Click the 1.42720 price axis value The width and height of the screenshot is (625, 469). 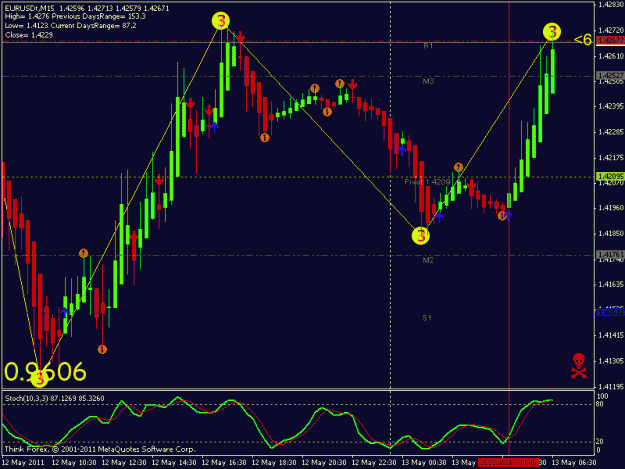[x=611, y=30]
